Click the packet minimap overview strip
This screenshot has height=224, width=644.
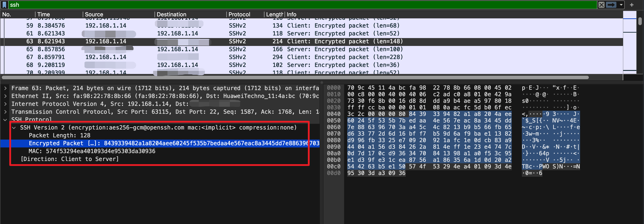click(630, 42)
